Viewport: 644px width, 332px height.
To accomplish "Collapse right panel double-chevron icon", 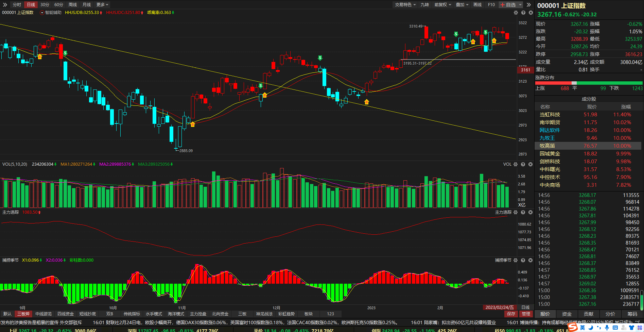I will (528, 5).
